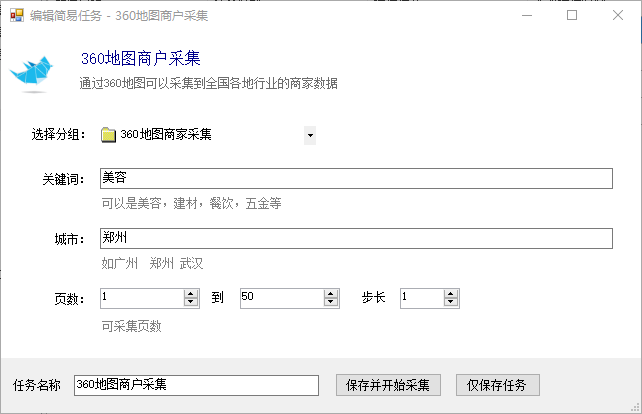Click the 城市 label
Viewport: 642px width, 414px height.
click(x=69, y=239)
